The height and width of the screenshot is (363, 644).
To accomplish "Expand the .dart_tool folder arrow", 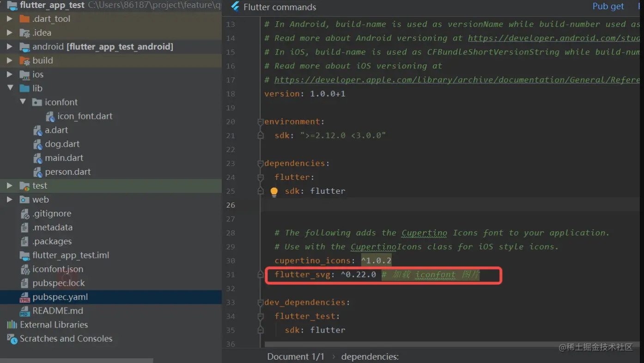I will 10,19.
